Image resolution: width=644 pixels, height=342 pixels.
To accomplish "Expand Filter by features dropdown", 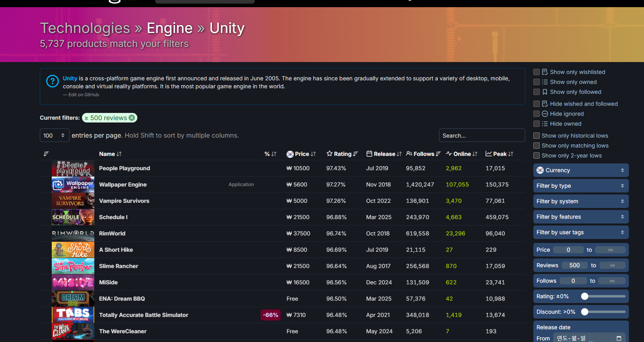I will 581,217.
